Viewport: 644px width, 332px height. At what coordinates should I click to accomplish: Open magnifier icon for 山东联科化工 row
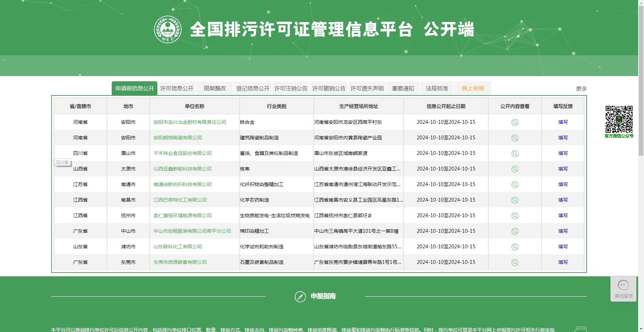tap(515, 247)
